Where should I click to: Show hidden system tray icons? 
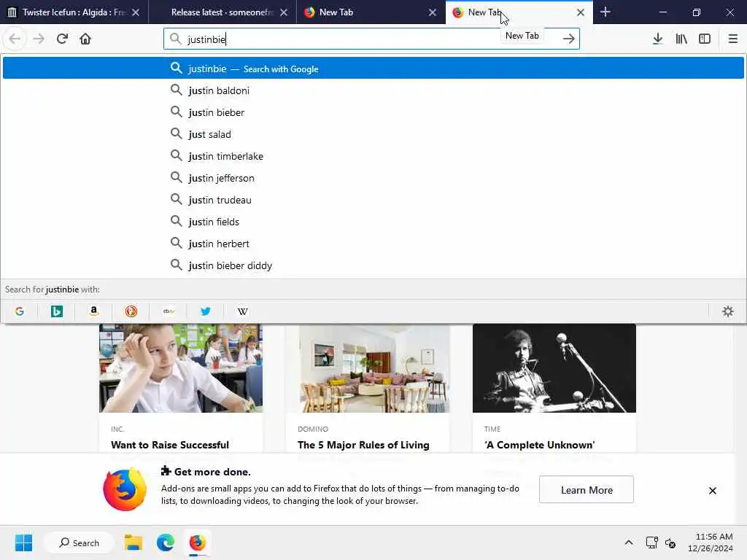pyautogui.click(x=629, y=542)
